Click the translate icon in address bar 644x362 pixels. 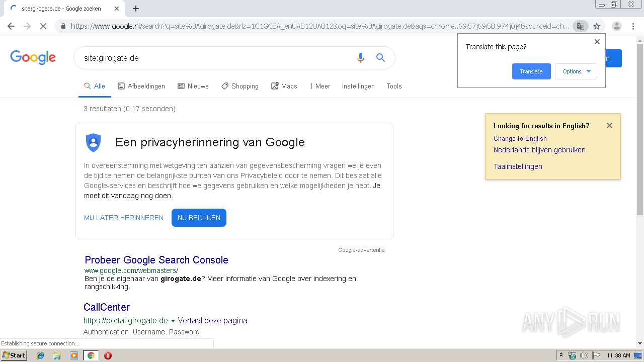(x=581, y=26)
